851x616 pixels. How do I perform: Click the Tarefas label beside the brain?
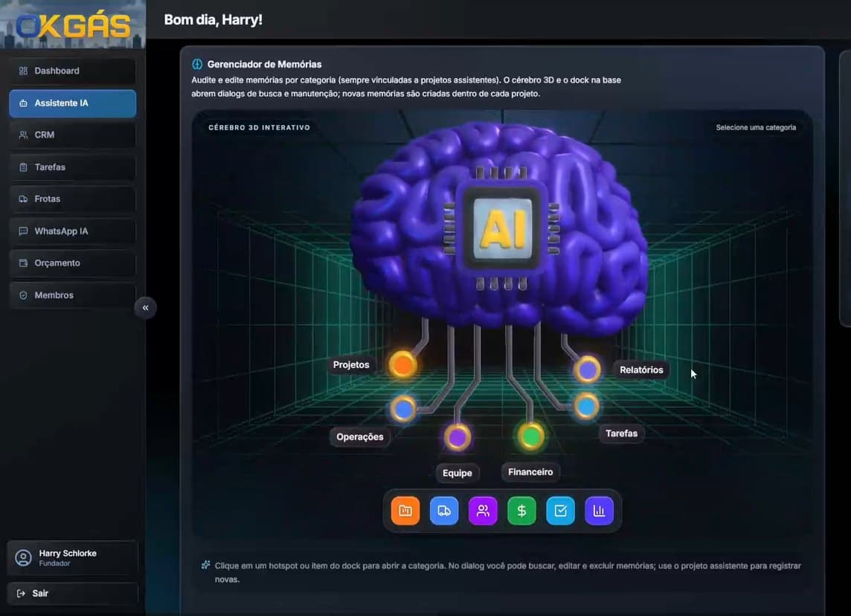click(621, 434)
